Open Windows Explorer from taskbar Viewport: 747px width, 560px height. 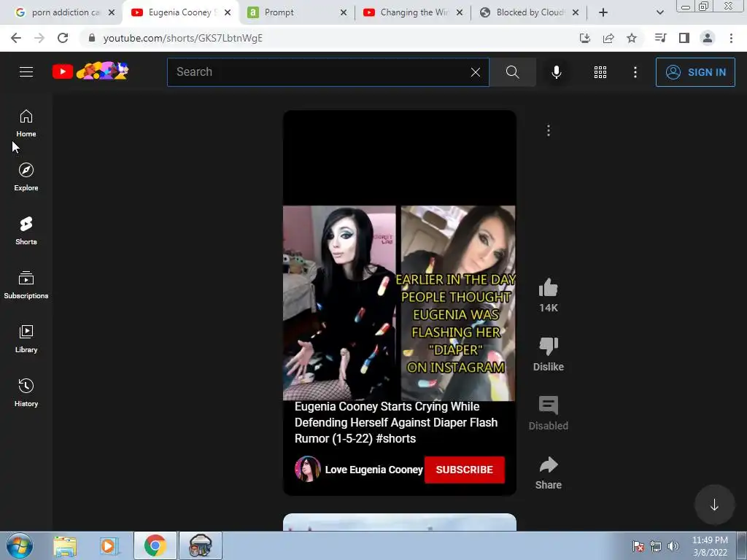coord(65,546)
